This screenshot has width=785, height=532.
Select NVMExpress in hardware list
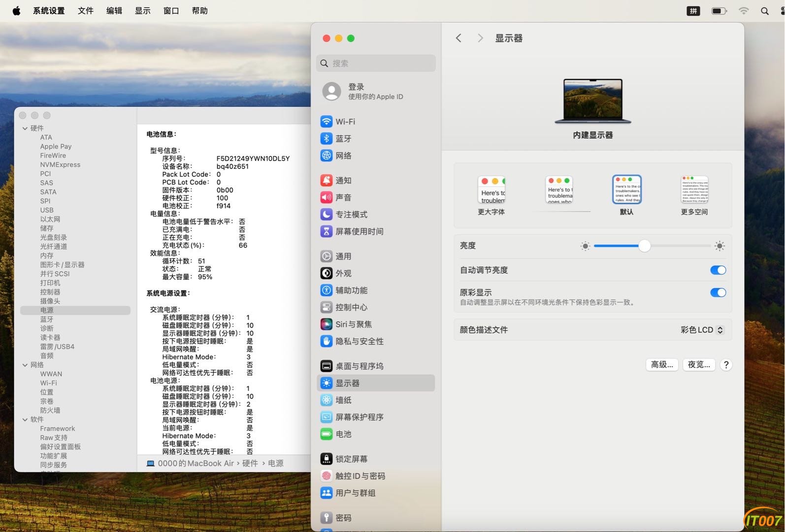pos(60,165)
